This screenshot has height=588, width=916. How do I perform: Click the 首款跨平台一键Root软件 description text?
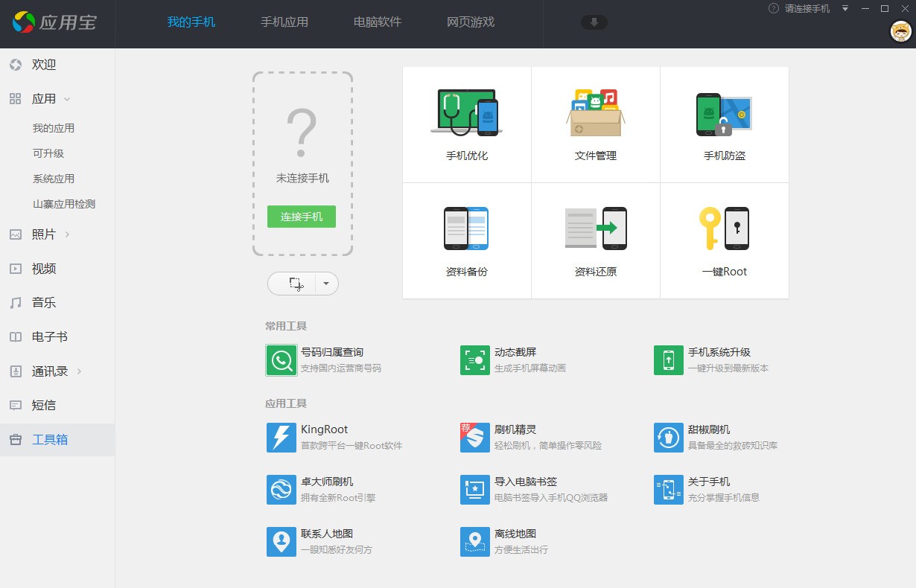tap(352, 446)
